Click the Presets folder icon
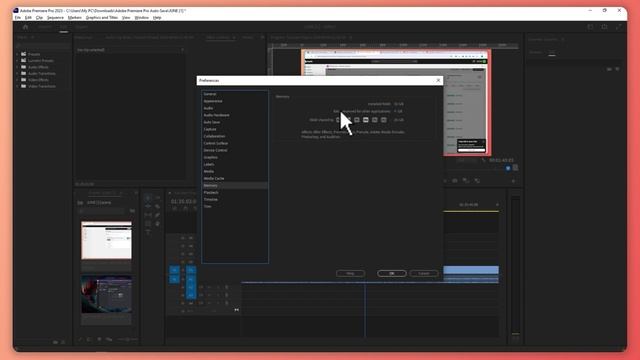The width and height of the screenshot is (640, 360). click(24, 54)
